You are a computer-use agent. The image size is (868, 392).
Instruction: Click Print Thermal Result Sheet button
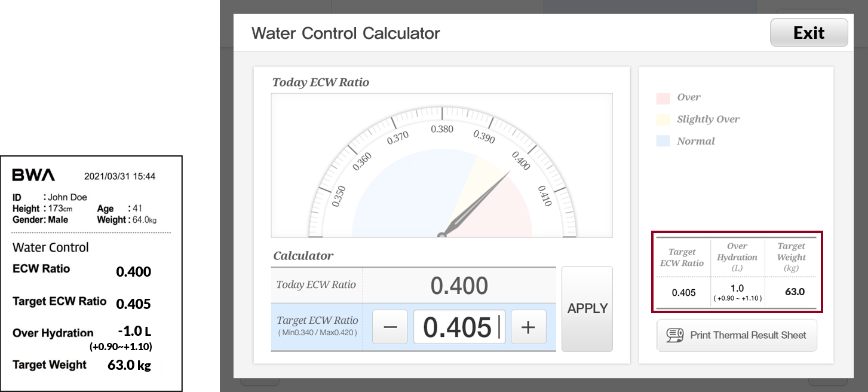pyautogui.click(x=737, y=335)
